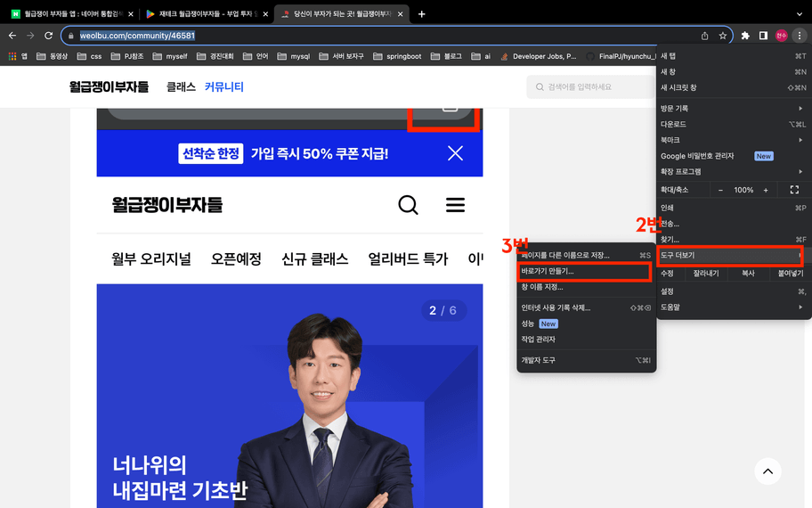Close the coupon banner with the X
This screenshot has height=508, width=812.
[x=455, y=153]
